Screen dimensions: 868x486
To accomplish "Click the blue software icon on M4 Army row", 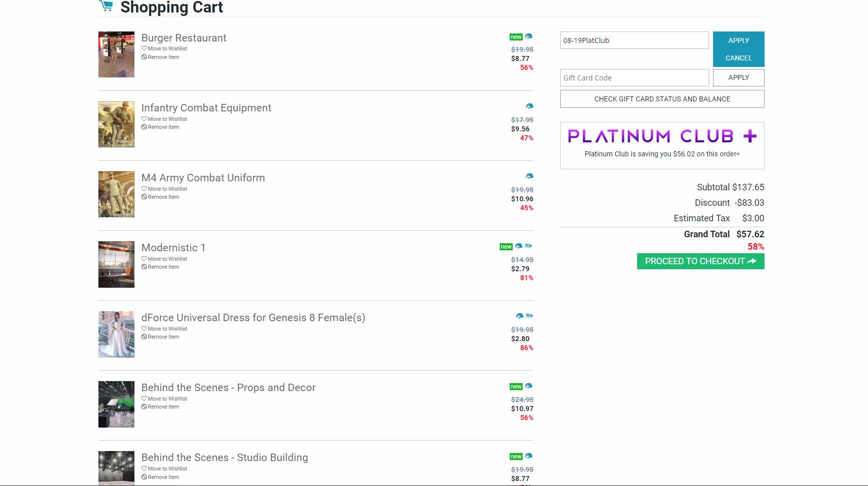I will [530, 176].
